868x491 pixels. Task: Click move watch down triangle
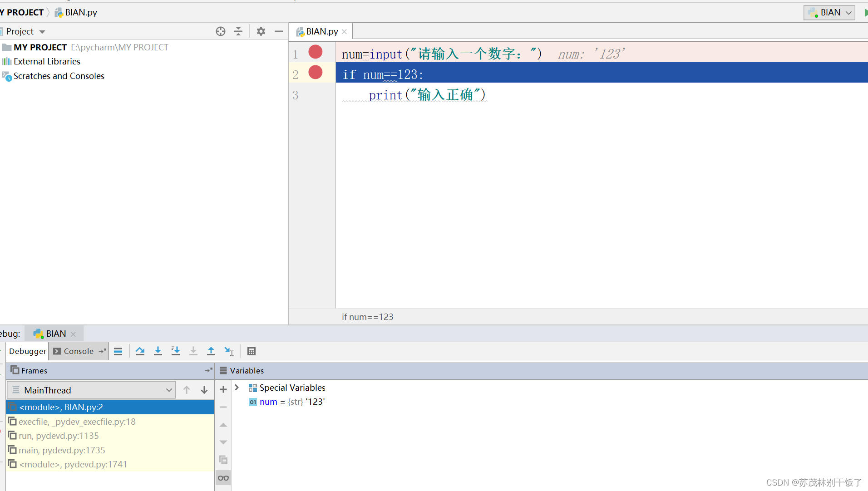[x=223, y=442]
